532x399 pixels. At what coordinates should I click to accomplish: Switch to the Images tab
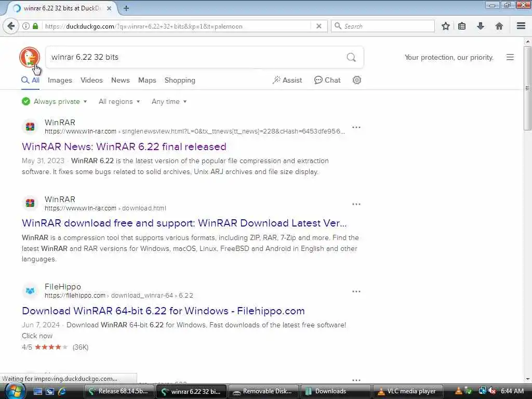60,80
